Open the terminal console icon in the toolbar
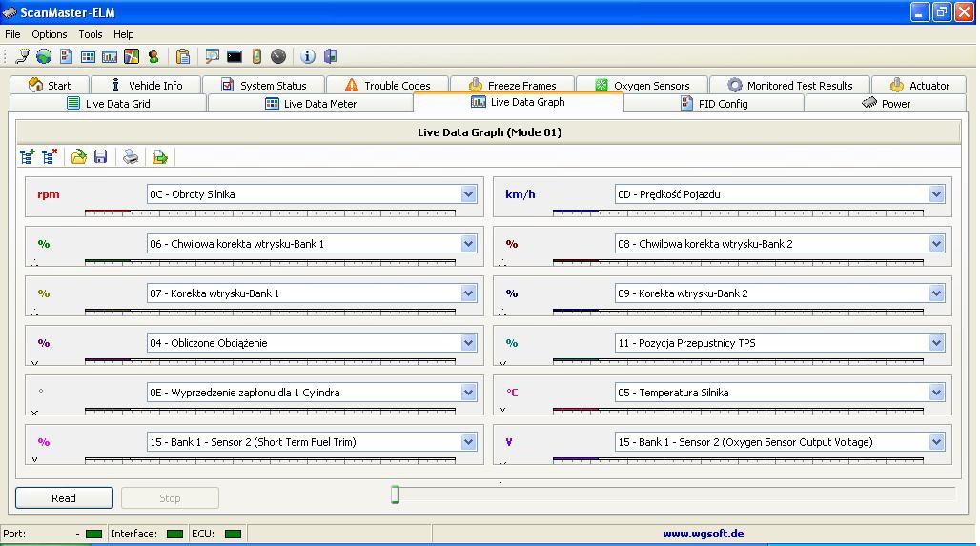 pyautogui.click(x=235, y=57)
